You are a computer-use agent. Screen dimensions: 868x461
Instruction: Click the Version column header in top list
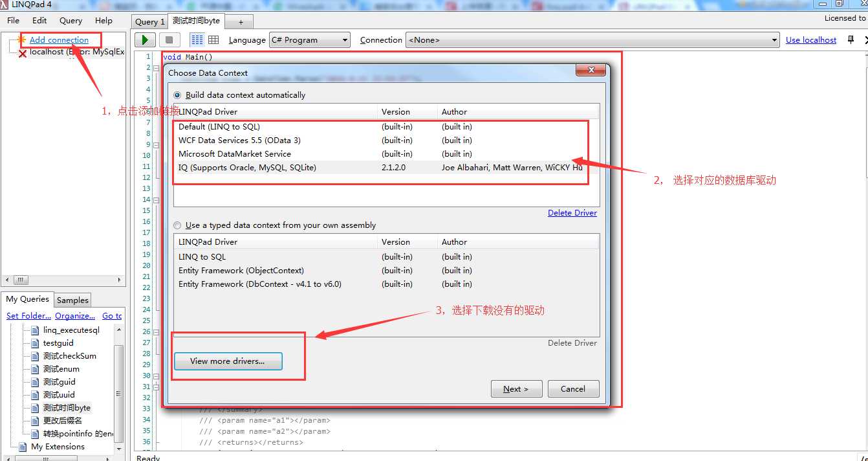point(407,112)
